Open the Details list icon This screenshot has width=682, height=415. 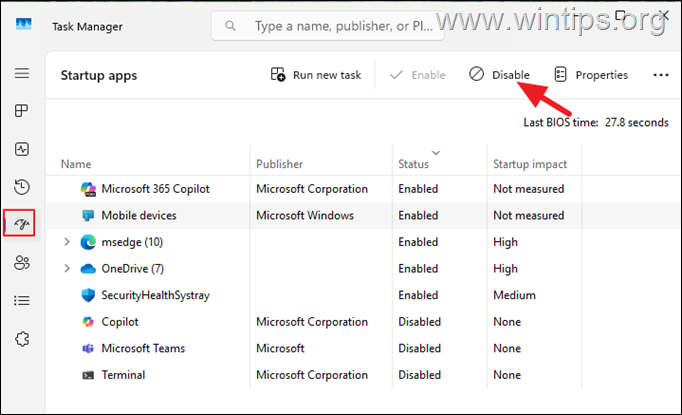[x=22, y=301]
